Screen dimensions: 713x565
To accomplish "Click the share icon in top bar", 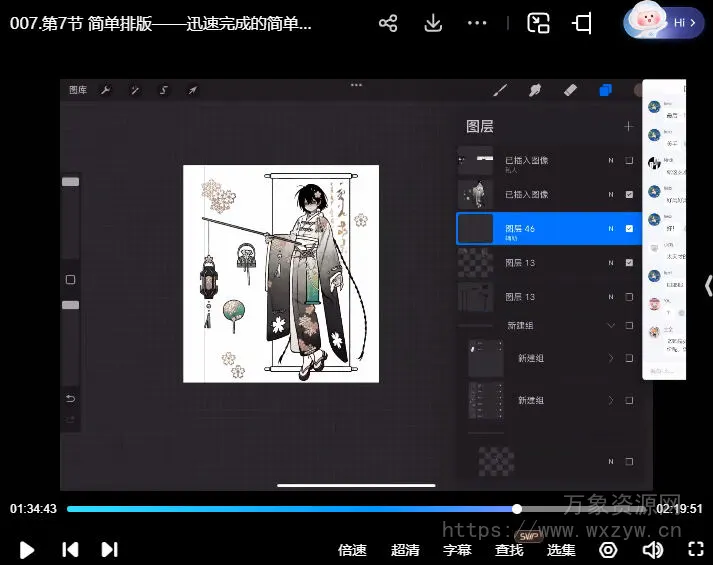I will (x=389, y=23).
